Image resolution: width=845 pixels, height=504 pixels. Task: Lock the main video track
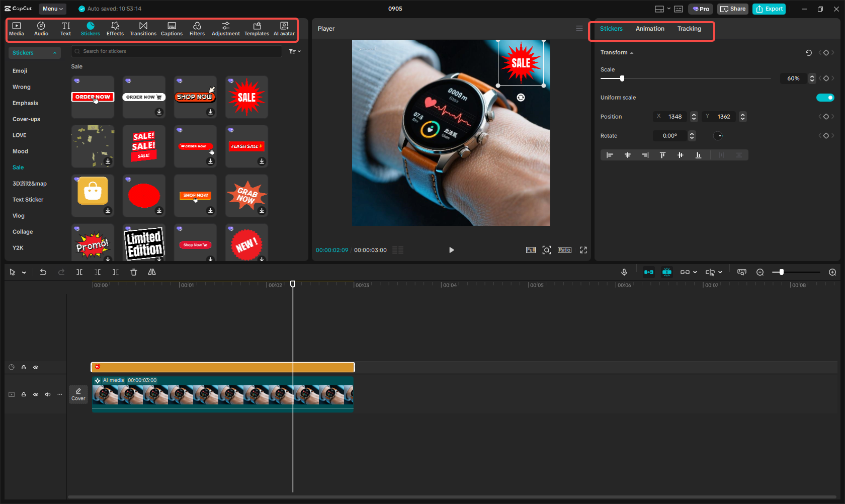click(x=24, y=394)
